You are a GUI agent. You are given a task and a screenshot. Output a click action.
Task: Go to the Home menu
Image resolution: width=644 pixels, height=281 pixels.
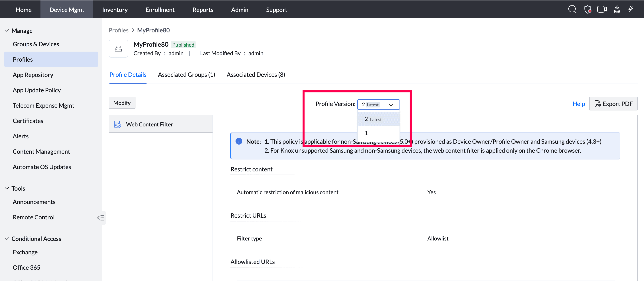click(x=23, y=10)
